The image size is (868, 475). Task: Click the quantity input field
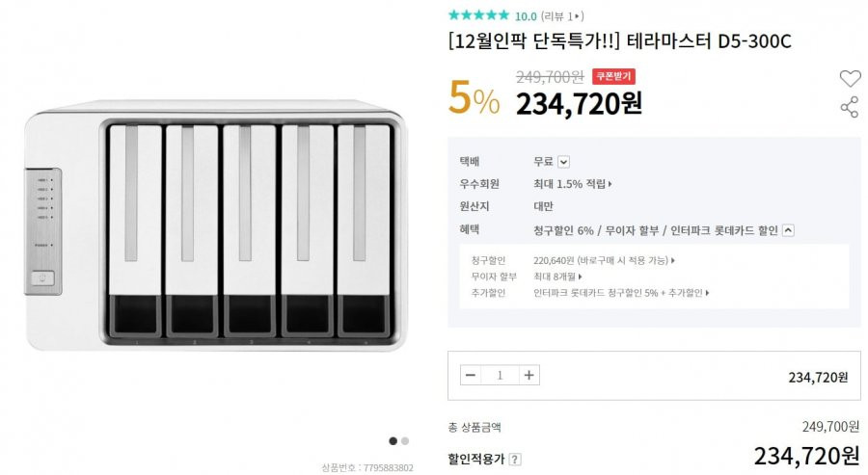(500, 376)
